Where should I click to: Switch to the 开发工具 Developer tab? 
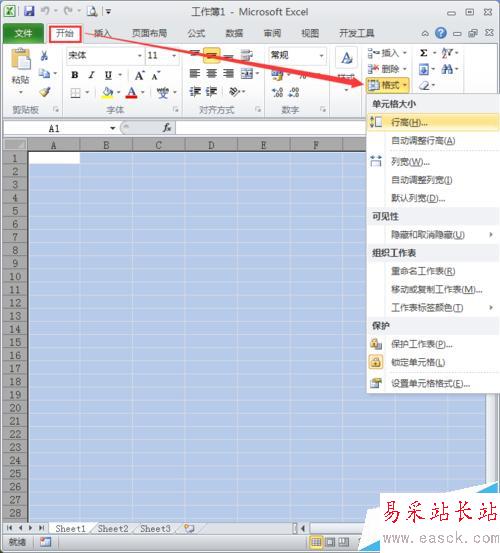tap(356, 34)
